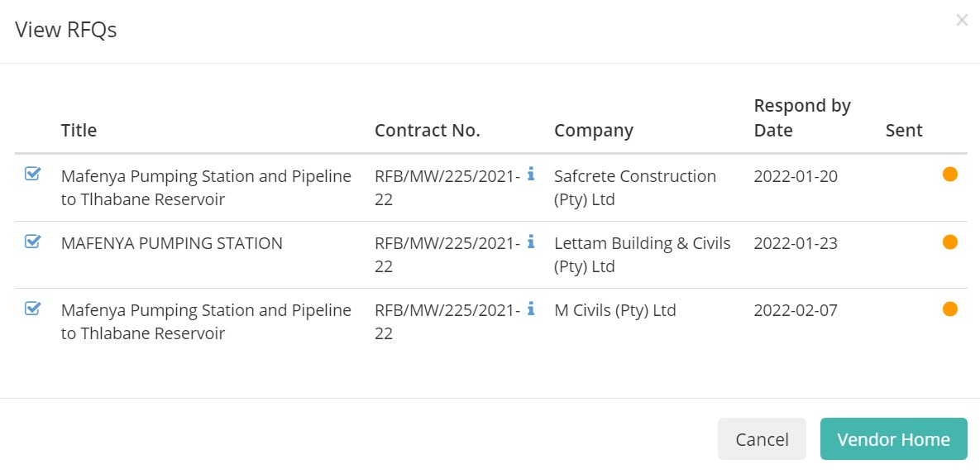980x474 pixels.
Task: Click info icon for Lettam Building contract
Action: pos(531,241)
